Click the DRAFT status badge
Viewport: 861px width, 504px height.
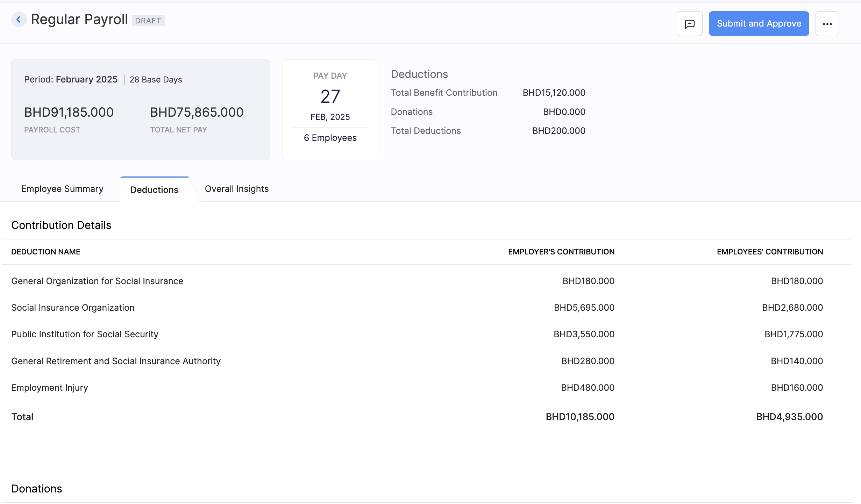coord(148,21)
